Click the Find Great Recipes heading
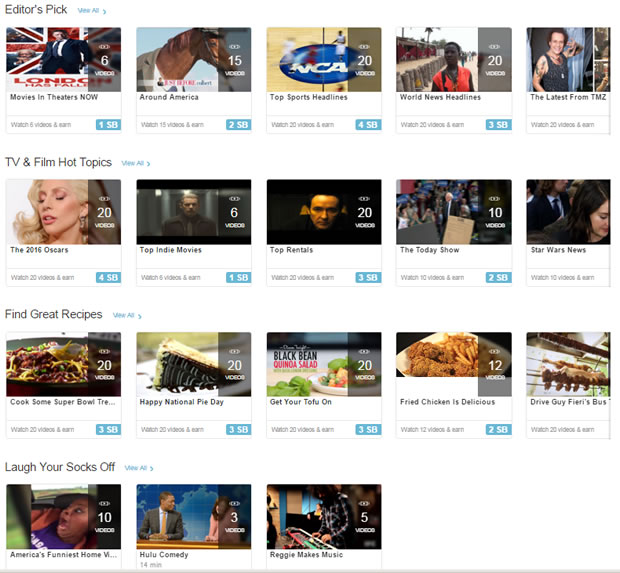This screenshot has height=573, width=620. tap(53, 314)
